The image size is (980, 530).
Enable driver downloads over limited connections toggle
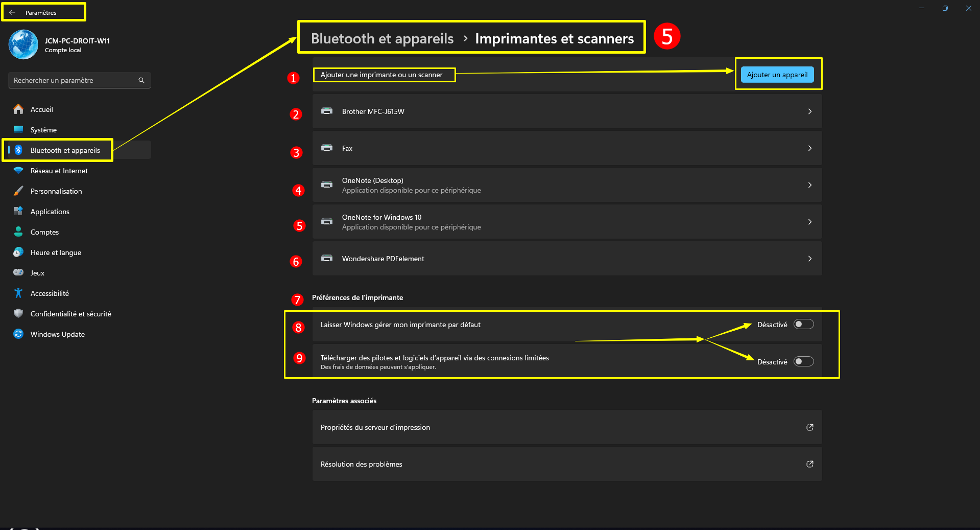(x=803, y=361)
